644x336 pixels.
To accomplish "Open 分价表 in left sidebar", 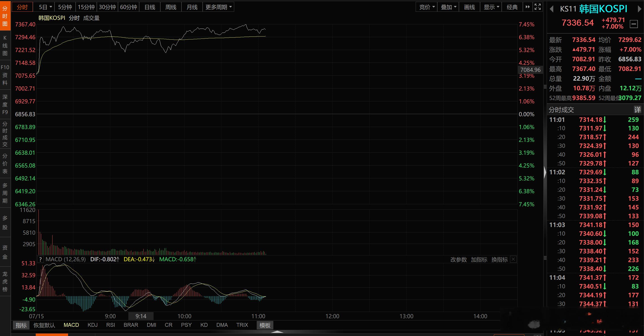I will tap(5, 163).
